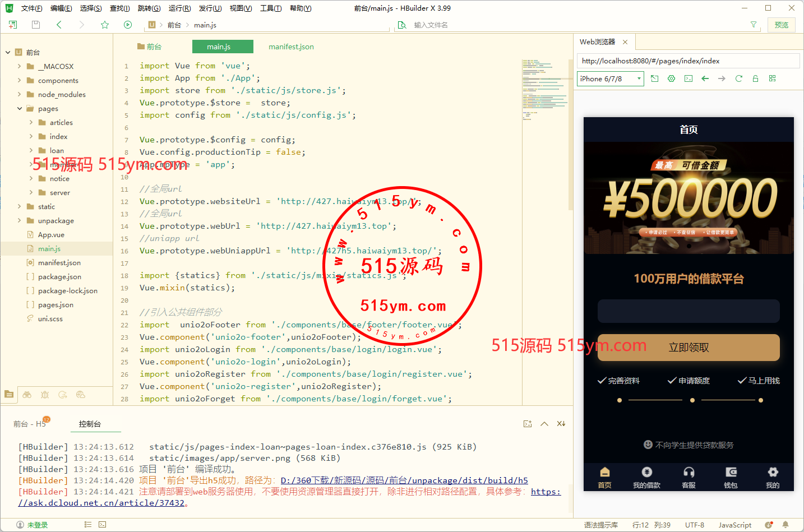Expand the node_modules folder
Viewport: 804px width, 532px height.
(20, 94)
